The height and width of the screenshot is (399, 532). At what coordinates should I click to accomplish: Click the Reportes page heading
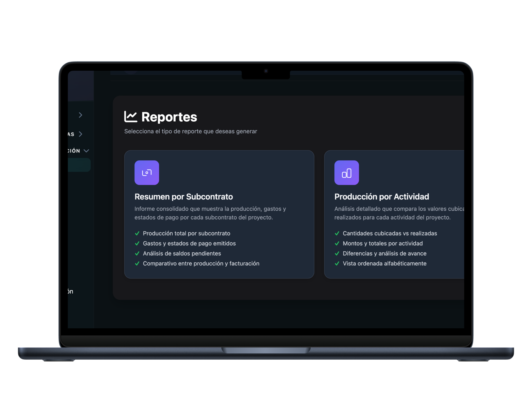point(169,117)
